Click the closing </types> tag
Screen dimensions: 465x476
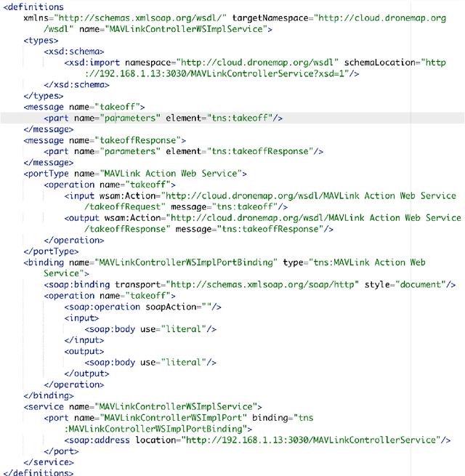[x=44, y=96]
